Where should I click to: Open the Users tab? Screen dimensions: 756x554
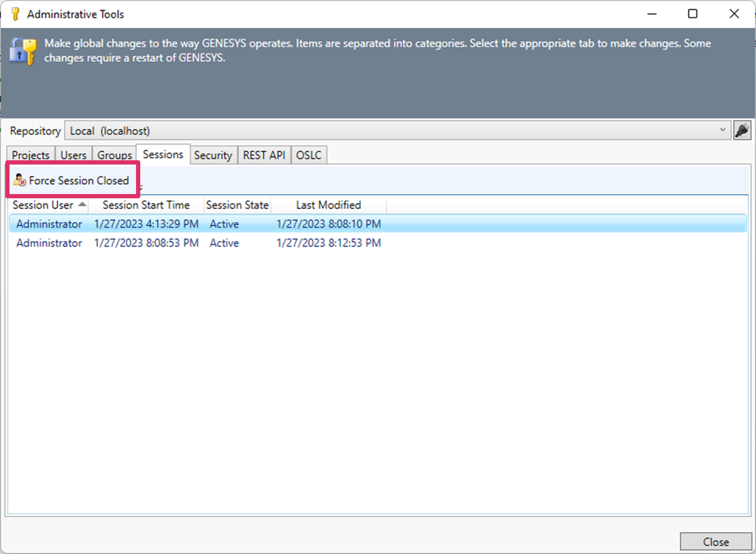click(x=73, y=155)
